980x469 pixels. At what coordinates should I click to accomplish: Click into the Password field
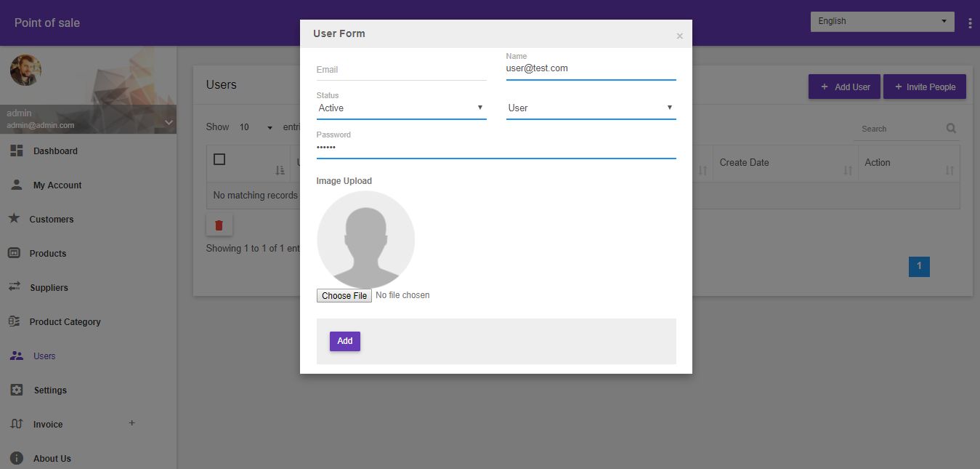(496, 148)
